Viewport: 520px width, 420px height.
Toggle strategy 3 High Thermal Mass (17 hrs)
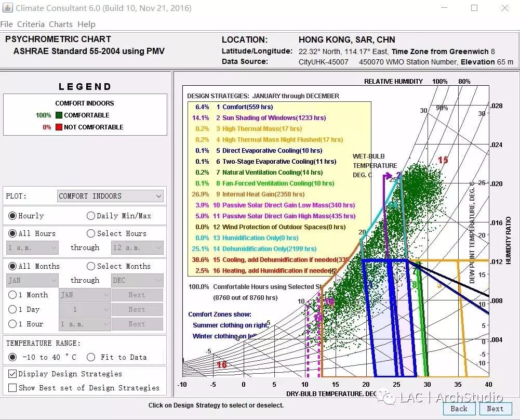249,129
